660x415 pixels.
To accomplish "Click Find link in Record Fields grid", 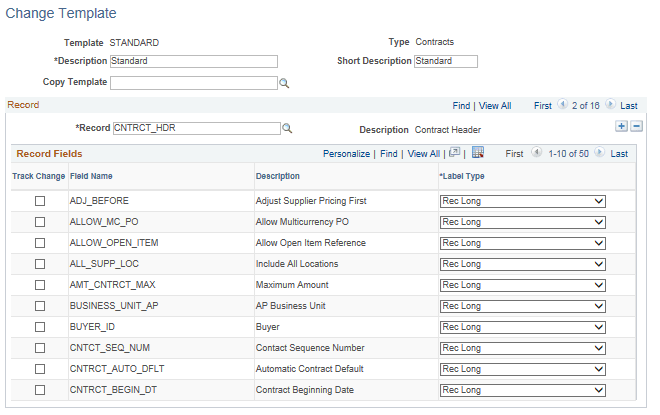I will click(389, 154).
